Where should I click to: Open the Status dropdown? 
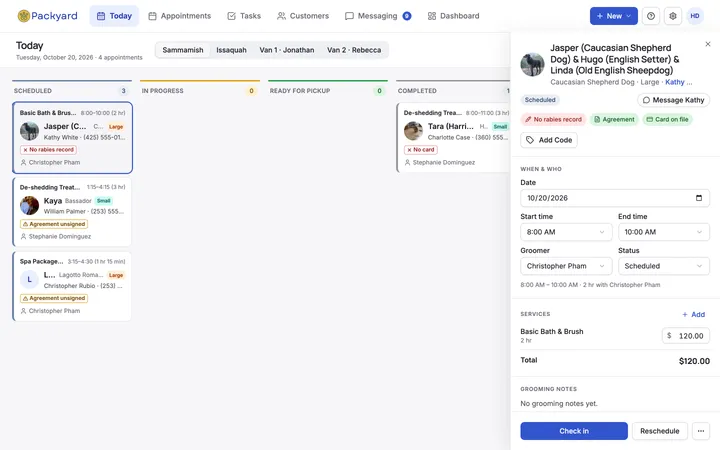point(664,266)
